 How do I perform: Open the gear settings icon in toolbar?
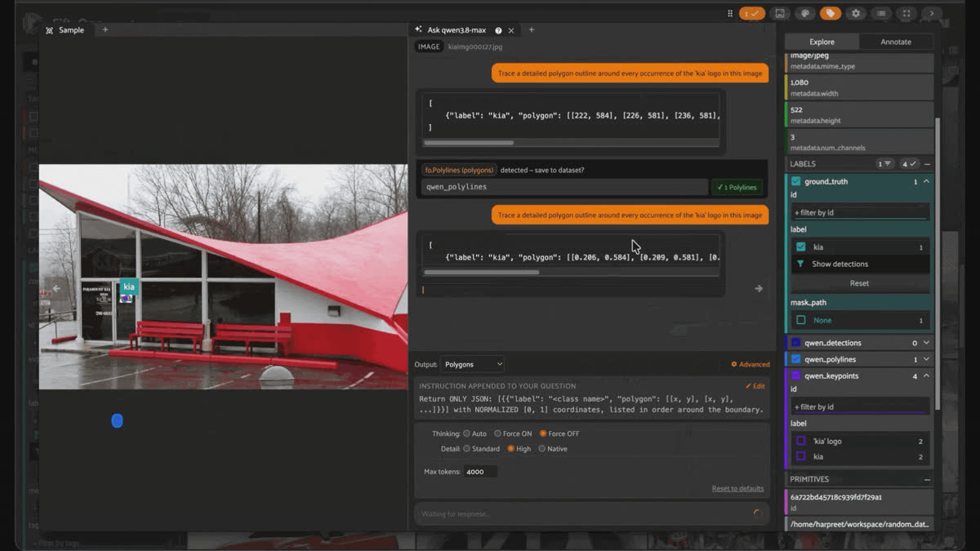click(x=856, y=13)
